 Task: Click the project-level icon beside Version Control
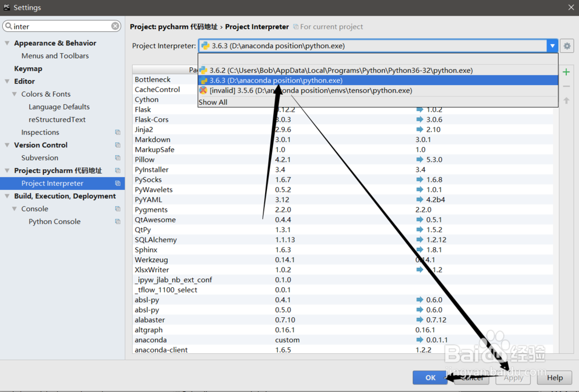[118, 145]
